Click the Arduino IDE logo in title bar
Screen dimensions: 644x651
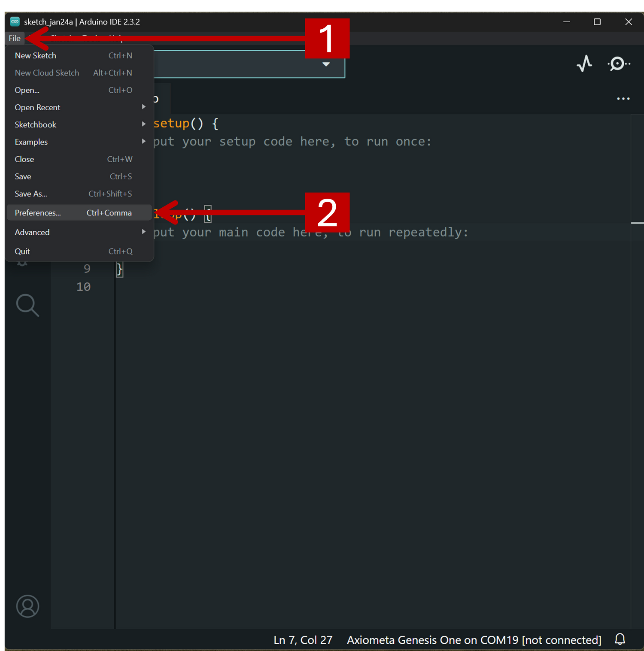tap(15, 21)
